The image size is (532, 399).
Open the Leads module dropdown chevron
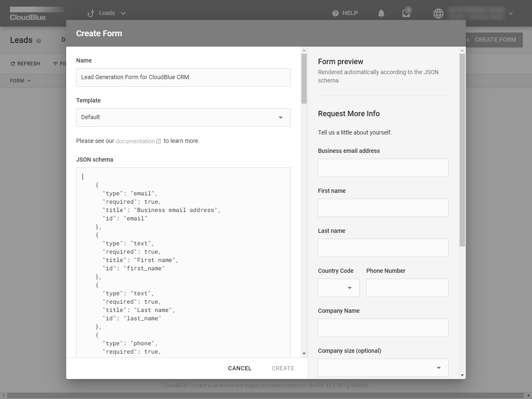click(123, 13)
